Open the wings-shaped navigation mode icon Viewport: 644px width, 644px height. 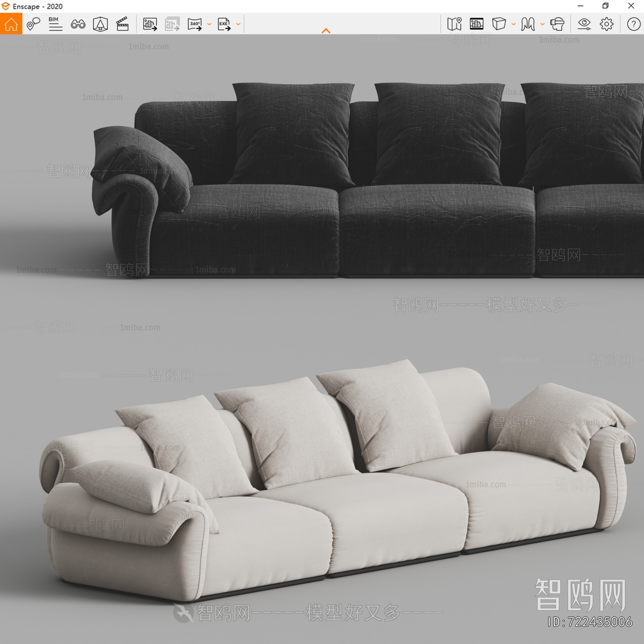click(528, 24)
